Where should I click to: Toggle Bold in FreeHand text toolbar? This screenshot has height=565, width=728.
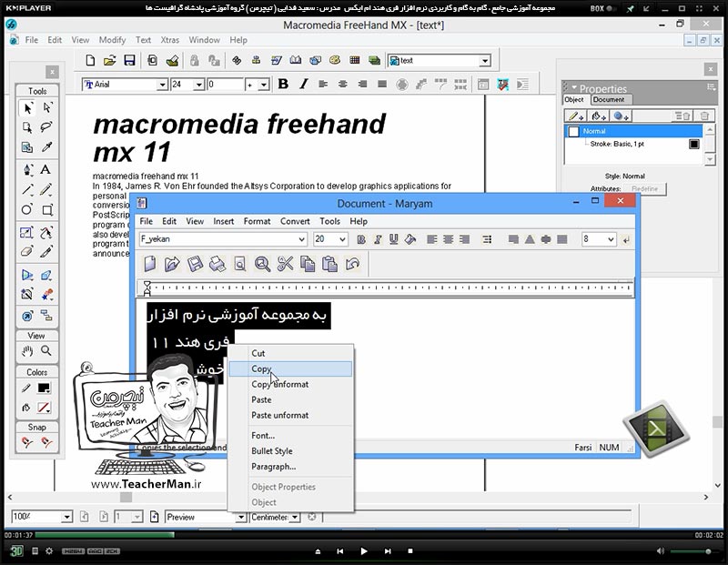pos(283,84)
